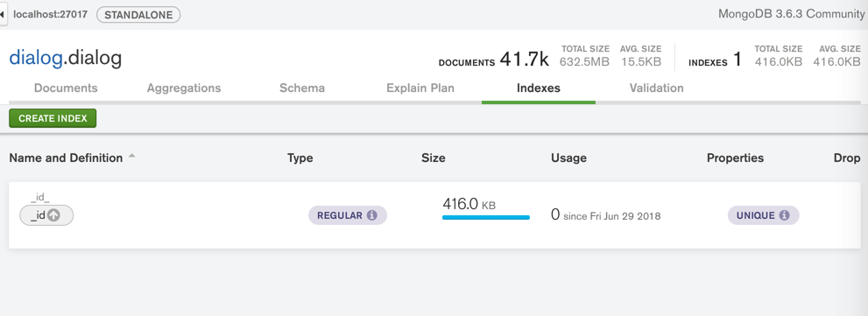Click the STANDALONE topology badge
868x316 pixels.
click(138, 14)
